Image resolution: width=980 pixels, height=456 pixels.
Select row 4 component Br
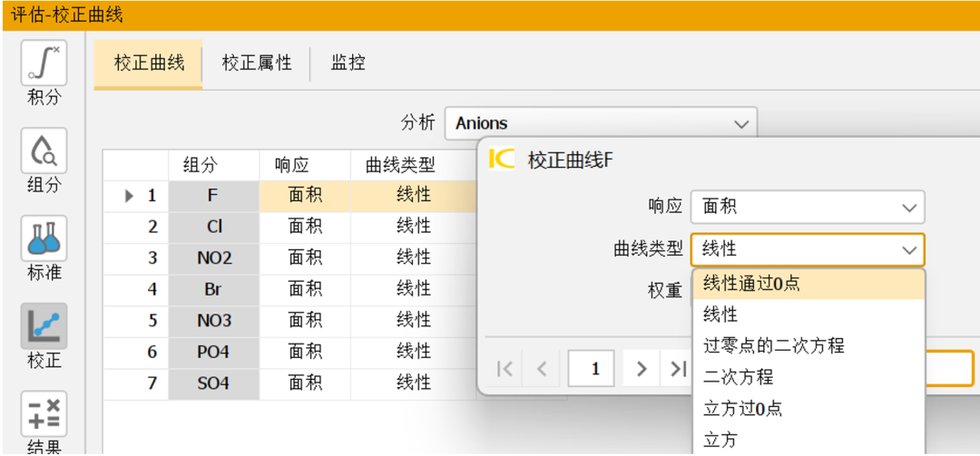click(214, 290)
